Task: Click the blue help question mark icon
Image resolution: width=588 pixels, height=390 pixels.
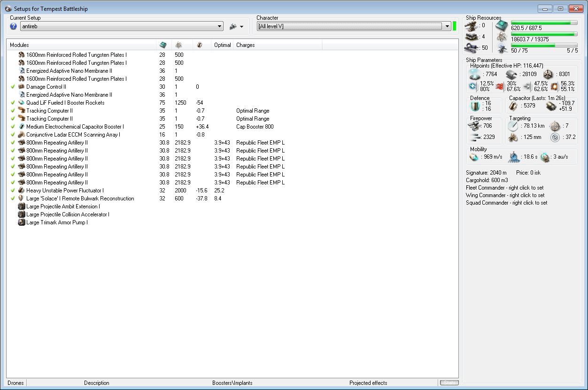Action: [13, 27]
